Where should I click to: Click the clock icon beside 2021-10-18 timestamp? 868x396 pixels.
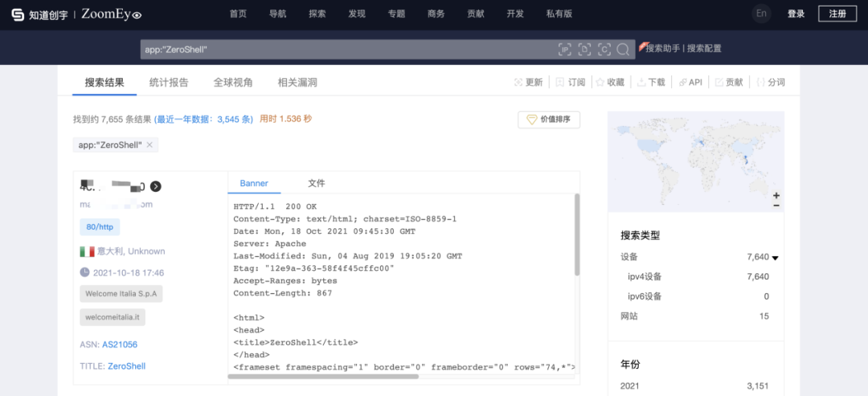84,272
